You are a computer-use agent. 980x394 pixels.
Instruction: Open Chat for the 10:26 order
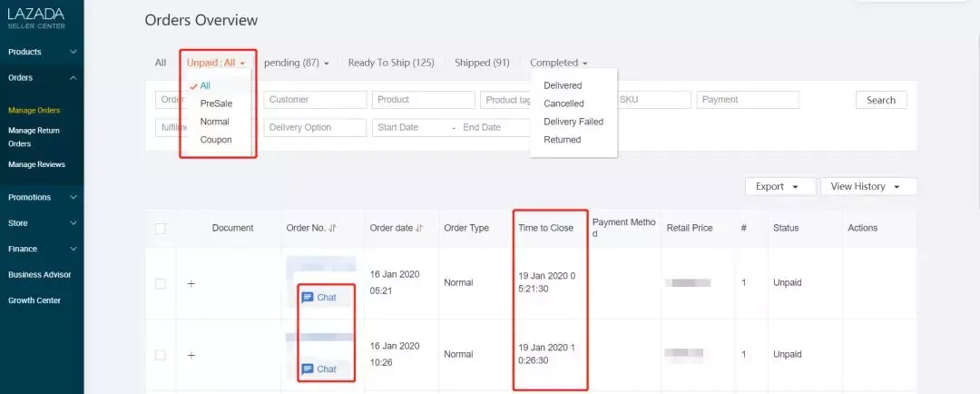click(x=318, y=369)
